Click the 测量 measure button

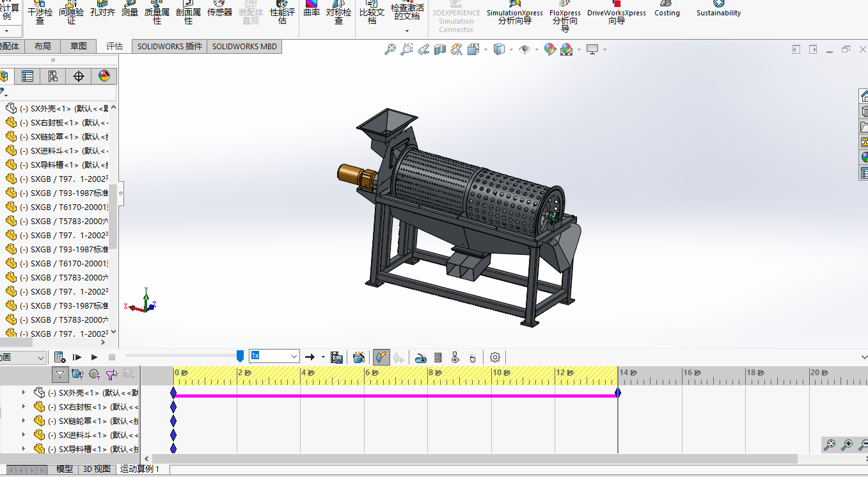pyautogui.click(x=129, y=9)
